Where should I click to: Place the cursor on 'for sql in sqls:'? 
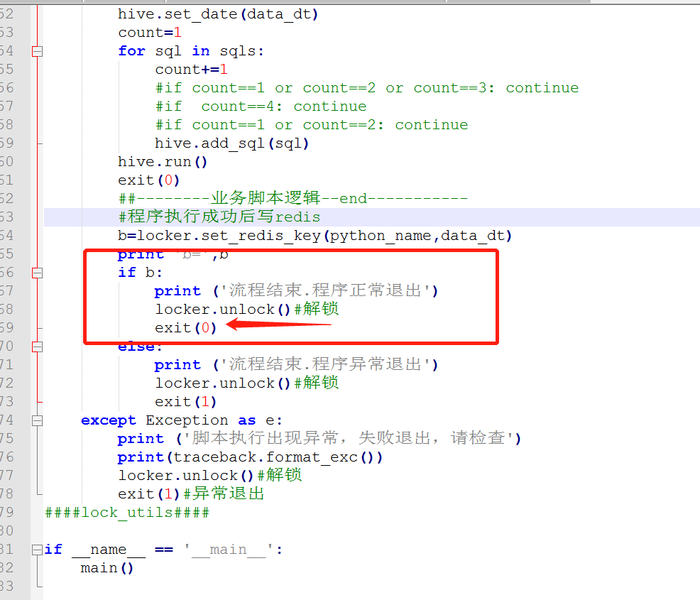coord(191,51)
